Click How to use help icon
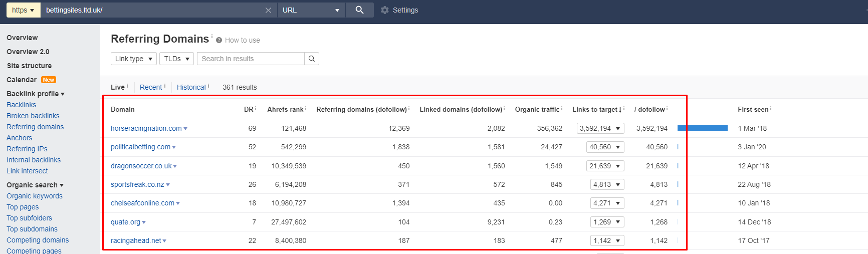Viewport: 868px width, 254px height. pos(219,40)
